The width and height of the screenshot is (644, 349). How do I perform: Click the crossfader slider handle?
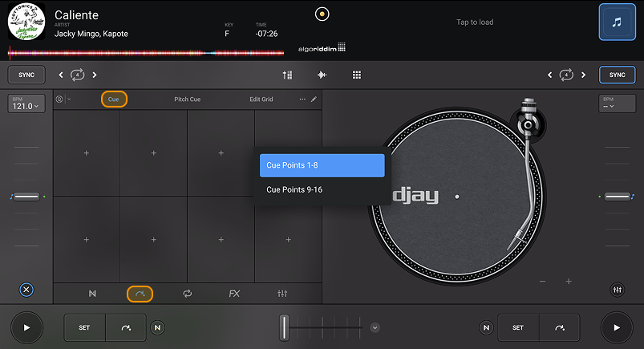click(x=284, y=327)
